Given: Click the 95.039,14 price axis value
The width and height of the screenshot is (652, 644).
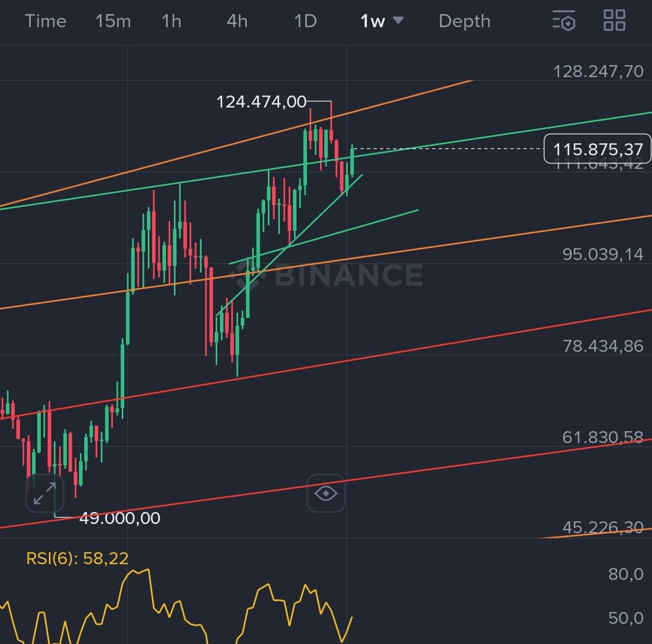Looking at the screenshot, I should [603, 254].
